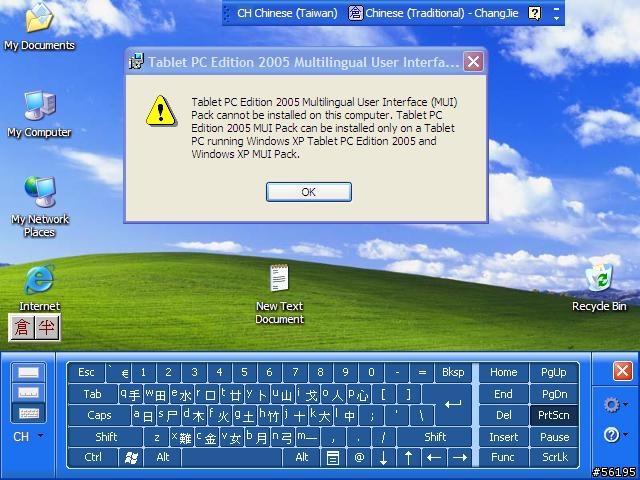Screen dimensions: 640x480
Task: Tap the PgUp key
Action: click(x=554, y=372)
